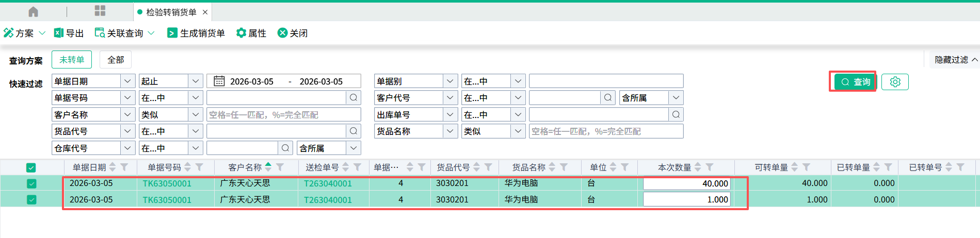Toggle the select-all header checkbox
The image size is (980, 238).
click(x=31, y=167)
